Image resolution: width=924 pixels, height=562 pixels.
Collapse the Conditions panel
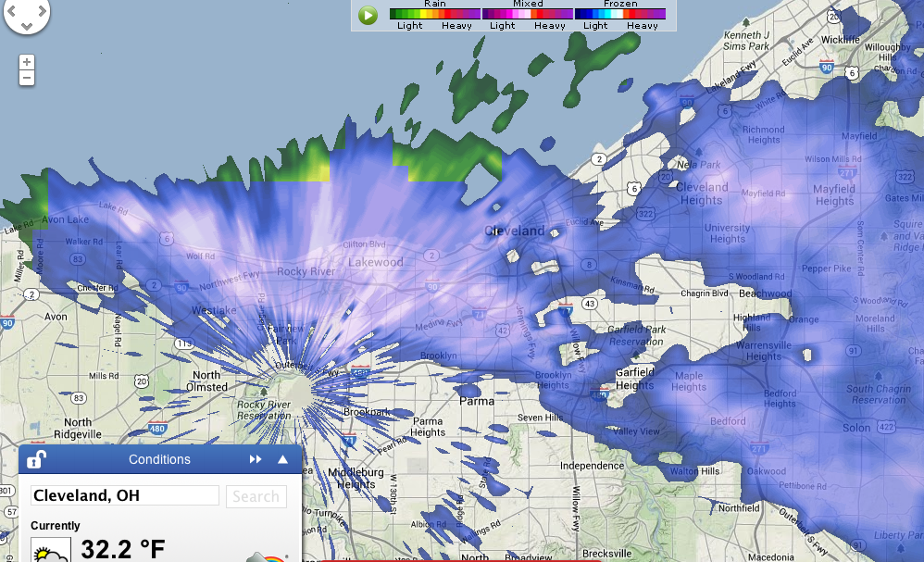click(x=283, y=459)
